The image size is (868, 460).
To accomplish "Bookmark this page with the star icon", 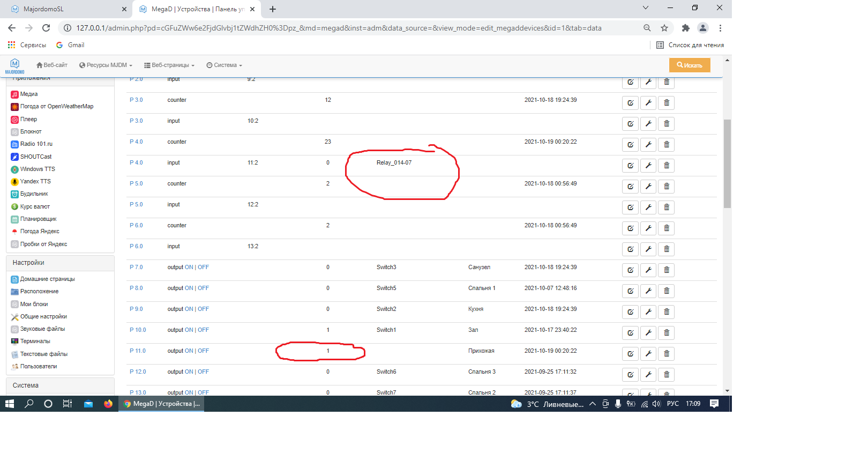I will pos(664,28).
